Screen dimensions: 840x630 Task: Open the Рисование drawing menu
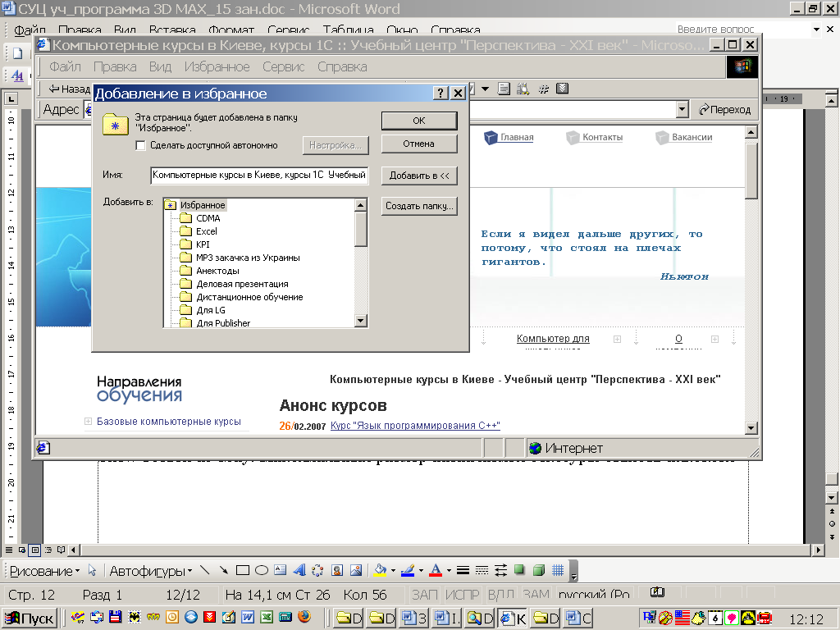(44, 571)
